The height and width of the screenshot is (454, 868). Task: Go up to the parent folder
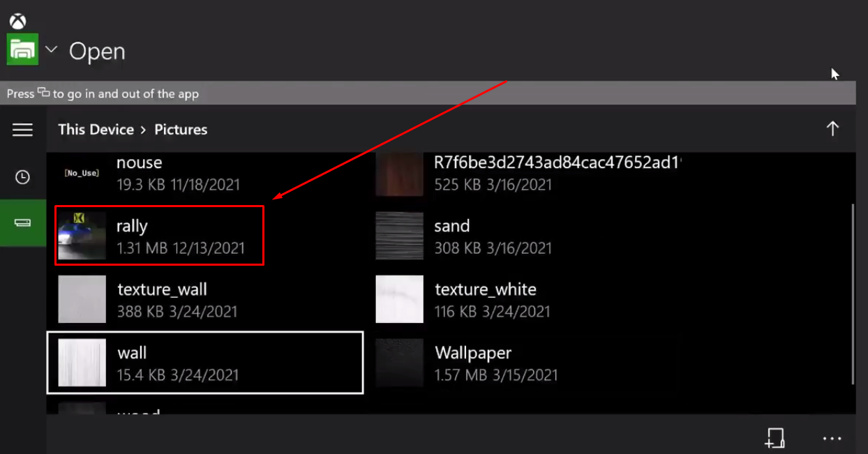point(832,129)
